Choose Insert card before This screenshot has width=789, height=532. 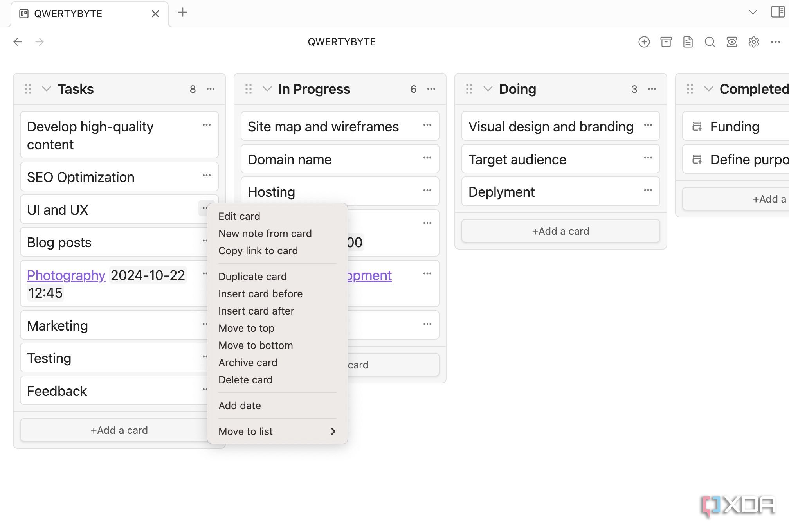point(277,294)
